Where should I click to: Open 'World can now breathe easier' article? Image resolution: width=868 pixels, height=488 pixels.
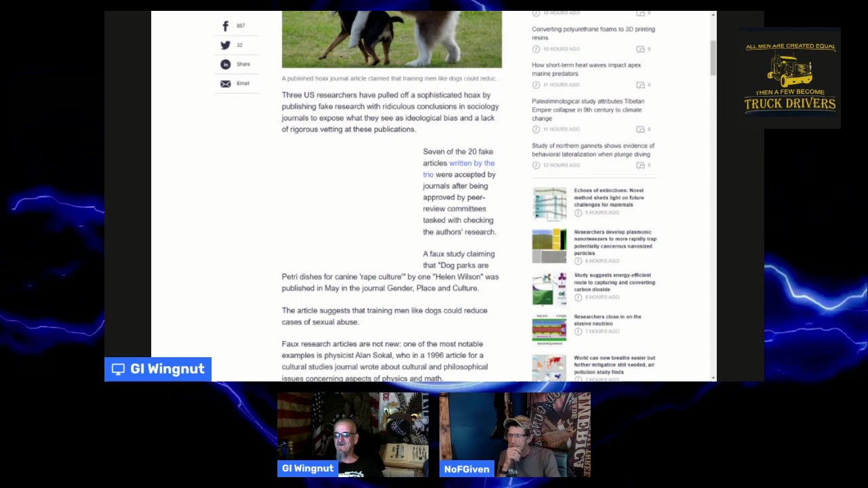pyautogui.click(x=614, y=365)
